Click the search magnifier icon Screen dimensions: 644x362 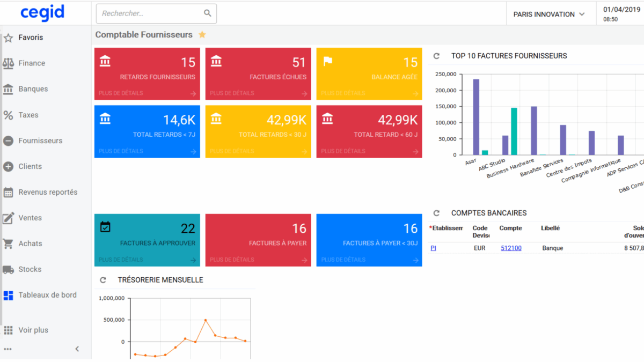(x=208, y=13)
